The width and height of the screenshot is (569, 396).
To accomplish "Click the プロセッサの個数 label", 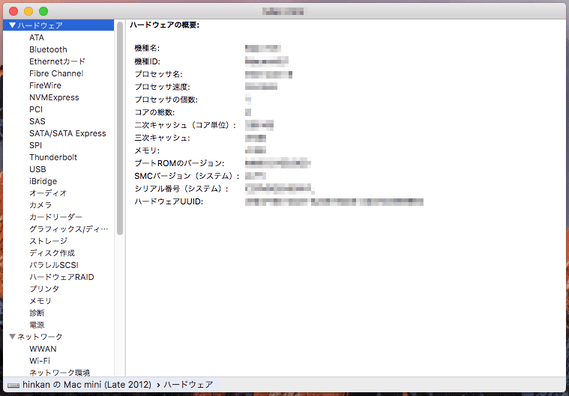I will (x=166, y=99).
